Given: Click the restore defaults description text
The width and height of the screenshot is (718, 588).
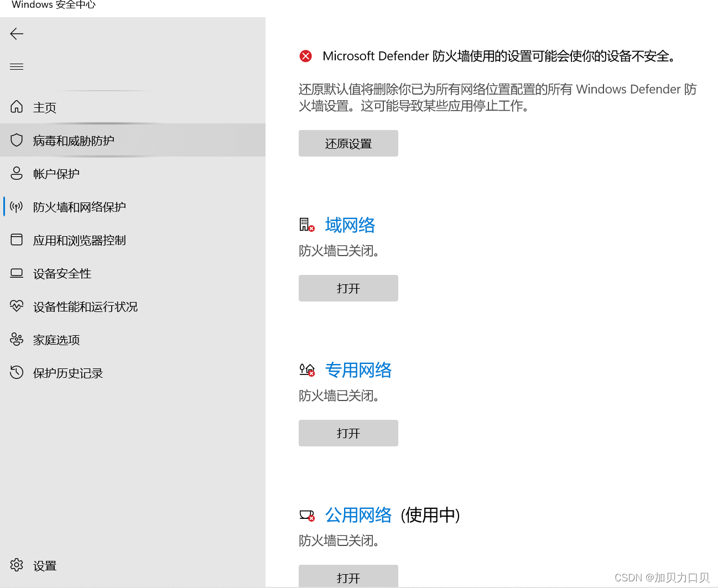Looking at the screenshot, I should pos(498,97).
